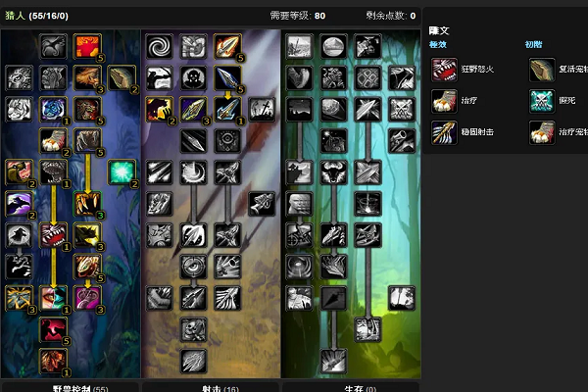Select Improved Mend Pet paw talent in tree
Screen dimensions: 588x392
click(53, 141)
